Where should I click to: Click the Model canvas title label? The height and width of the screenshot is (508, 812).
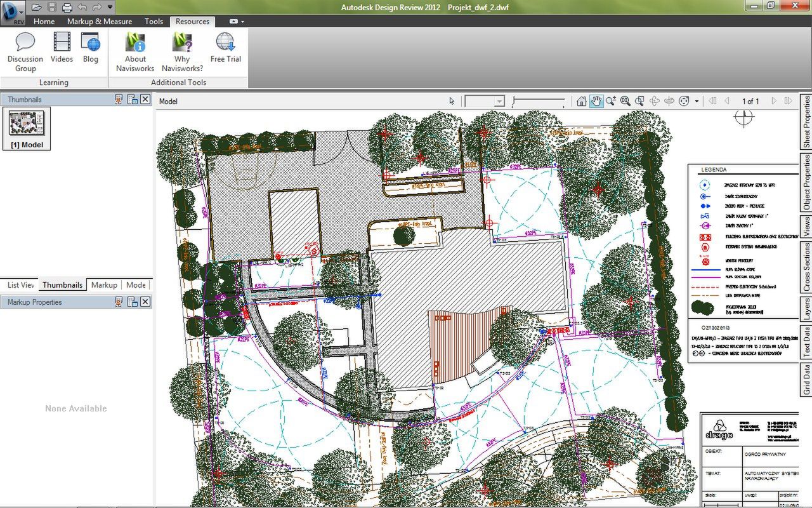coord(168,102)
